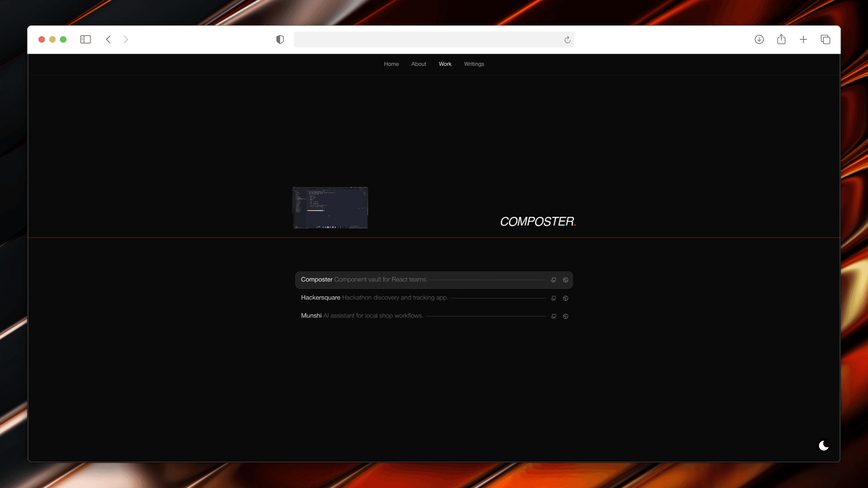Maximize the browser window with green button
Image resolution: width=868 pixels, height=488 pixels.
[63, 40]
